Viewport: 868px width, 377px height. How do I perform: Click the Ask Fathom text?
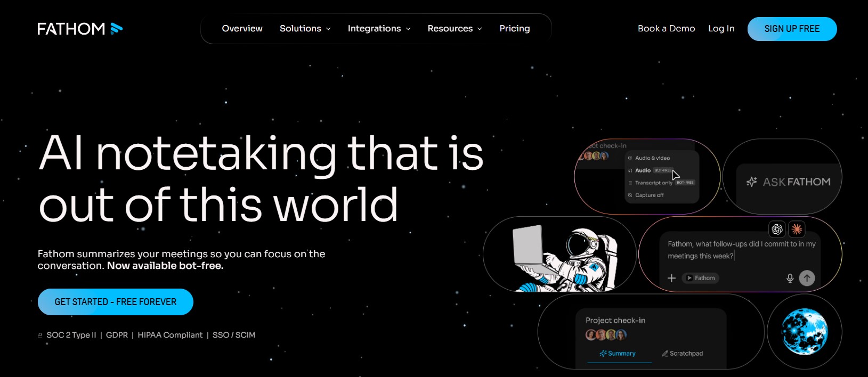[797, 182]
